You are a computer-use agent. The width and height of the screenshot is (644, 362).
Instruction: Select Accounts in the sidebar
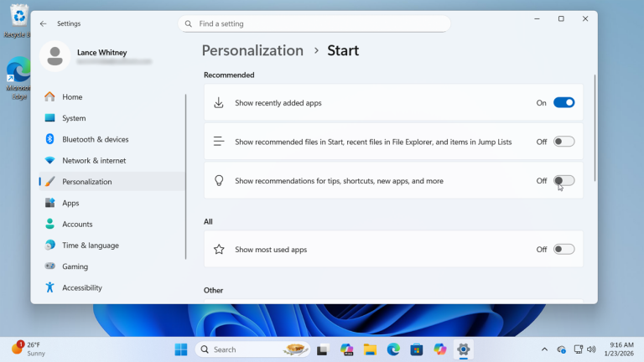click(77, 225)
